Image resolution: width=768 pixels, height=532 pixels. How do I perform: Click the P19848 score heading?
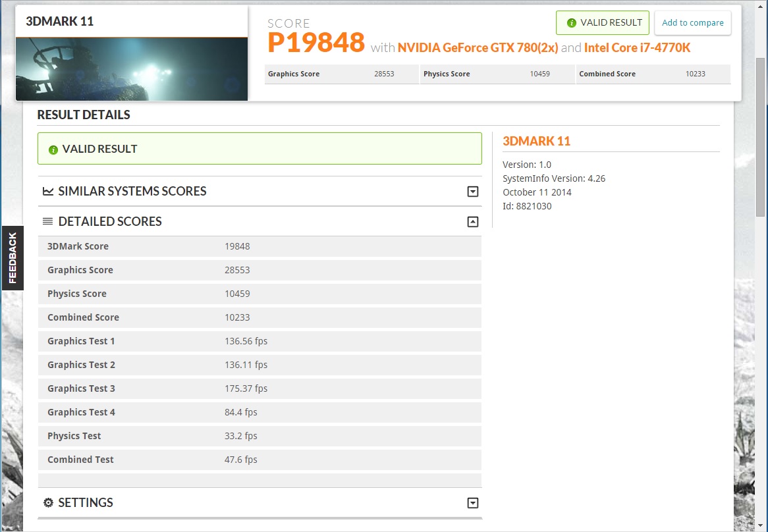pyautogui.click(x=316, y=43)
